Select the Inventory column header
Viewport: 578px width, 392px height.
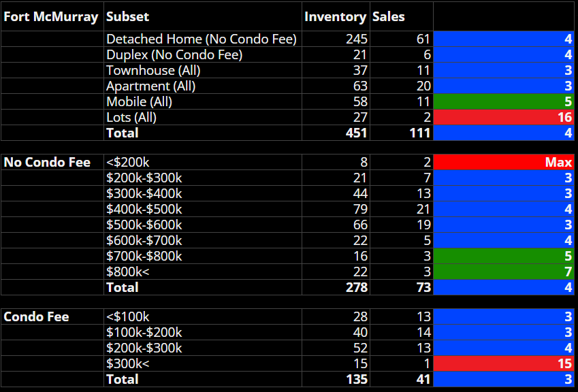(336, 16)
